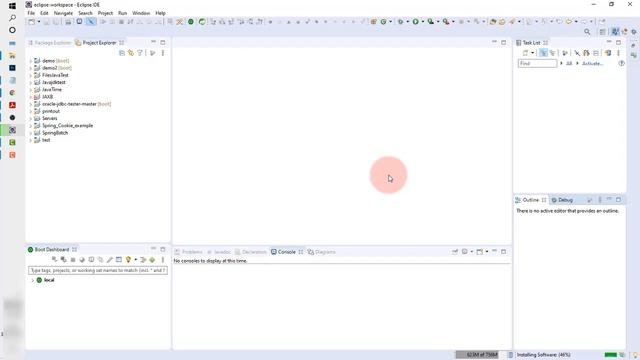Open the Project menu

(x=105, y=13)
